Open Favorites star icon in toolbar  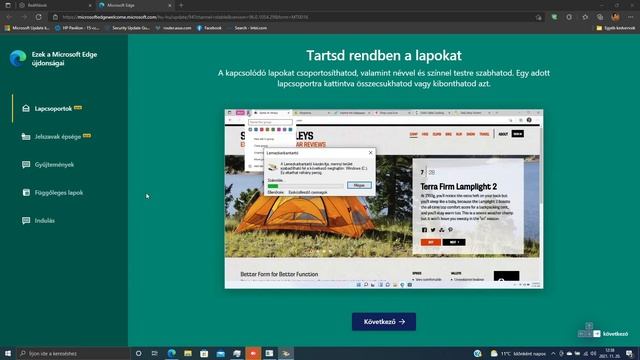[x=585, y=17]
